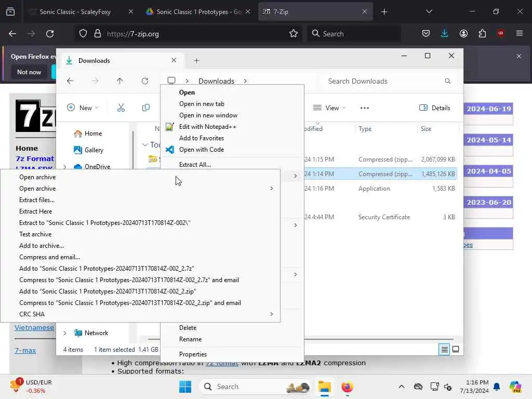Add a new Explorer tab with plus
The image size is (532, 399).
pyautogui.click(x=196, y=61)
